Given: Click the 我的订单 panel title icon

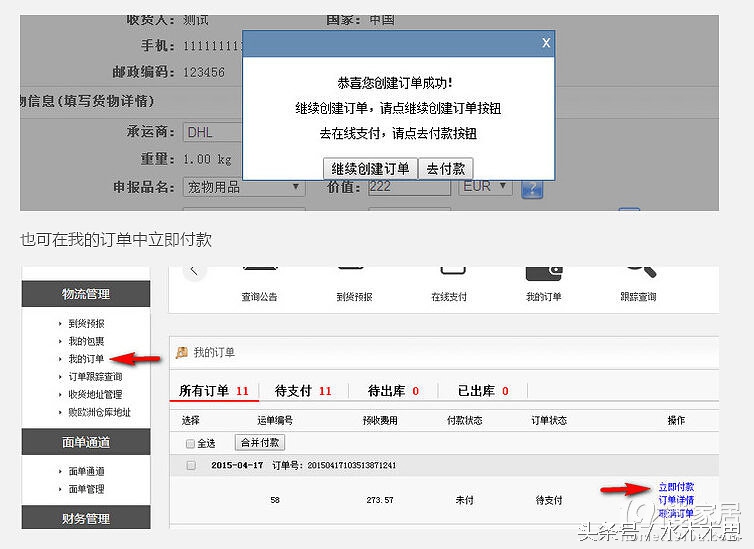Looking at the screenshot, I should 182,353.
